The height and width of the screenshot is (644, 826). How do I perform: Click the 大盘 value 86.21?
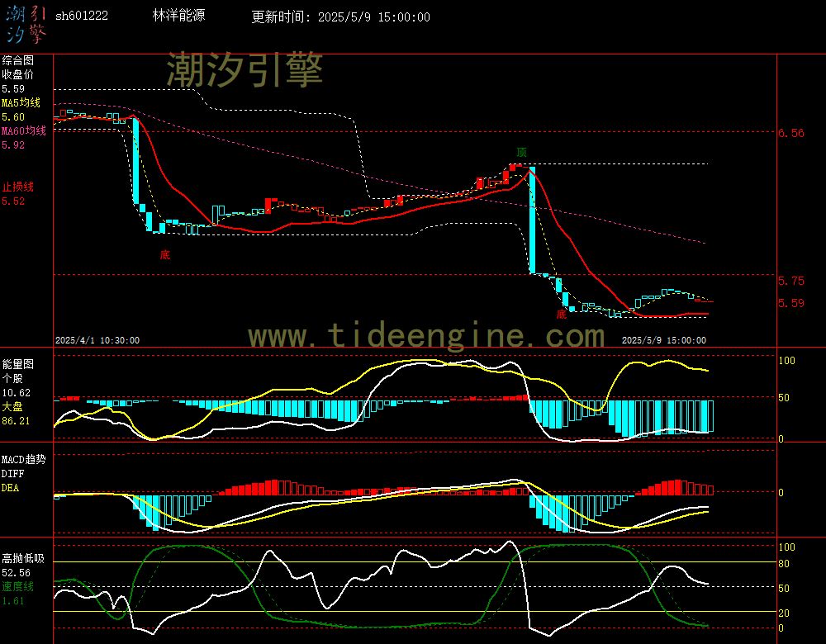click(x=16, y=421)
